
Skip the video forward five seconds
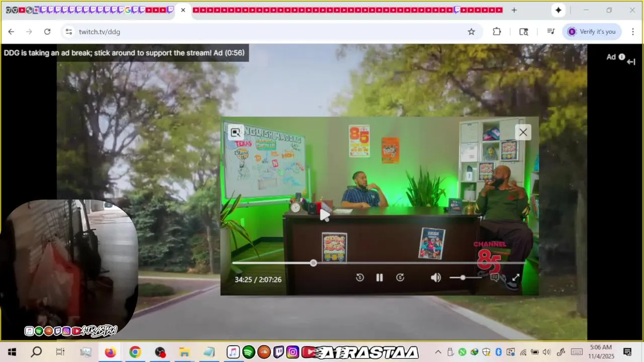click(400, 278)
